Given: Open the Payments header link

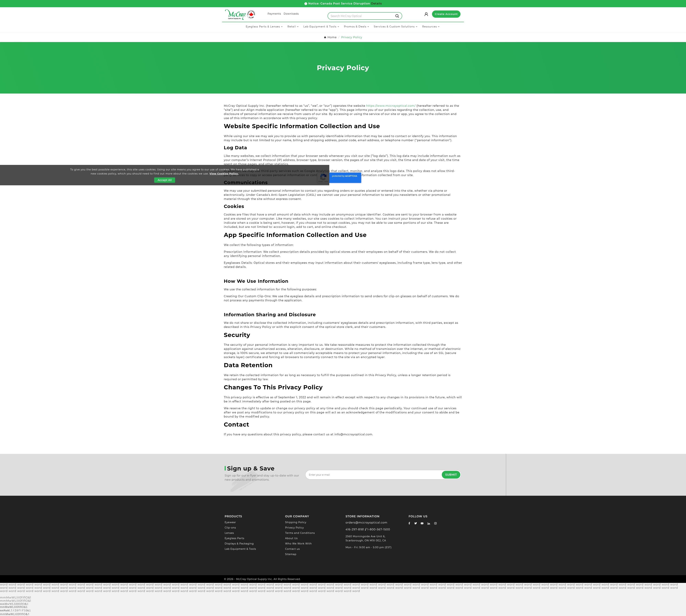Looking at the screenshot, I should [274, 14].
